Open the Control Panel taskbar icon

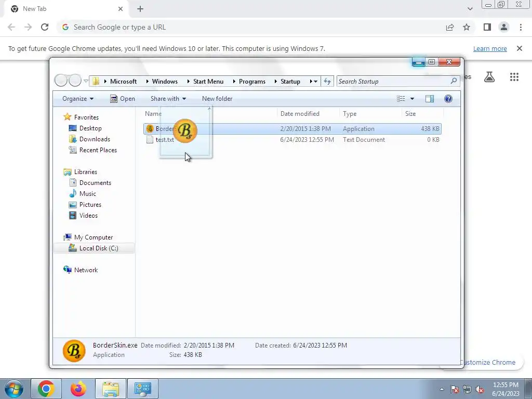pyautogui.click(x=142, y=389)
